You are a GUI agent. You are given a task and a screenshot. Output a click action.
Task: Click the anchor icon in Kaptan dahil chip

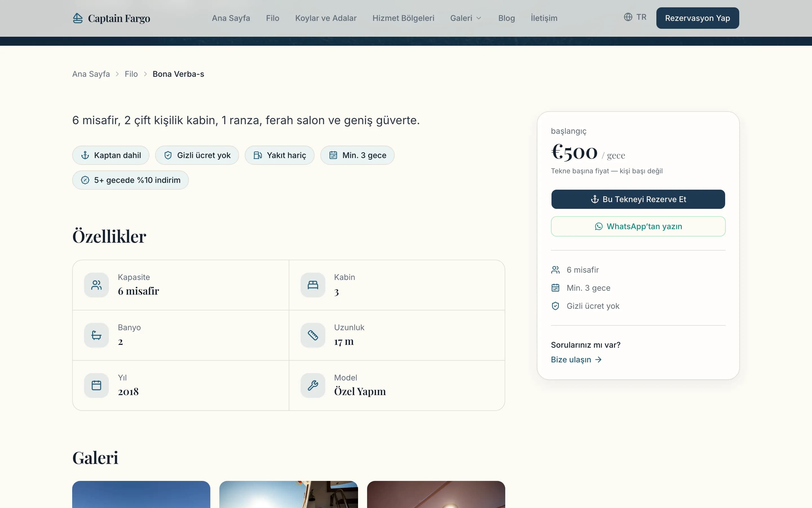85,155
